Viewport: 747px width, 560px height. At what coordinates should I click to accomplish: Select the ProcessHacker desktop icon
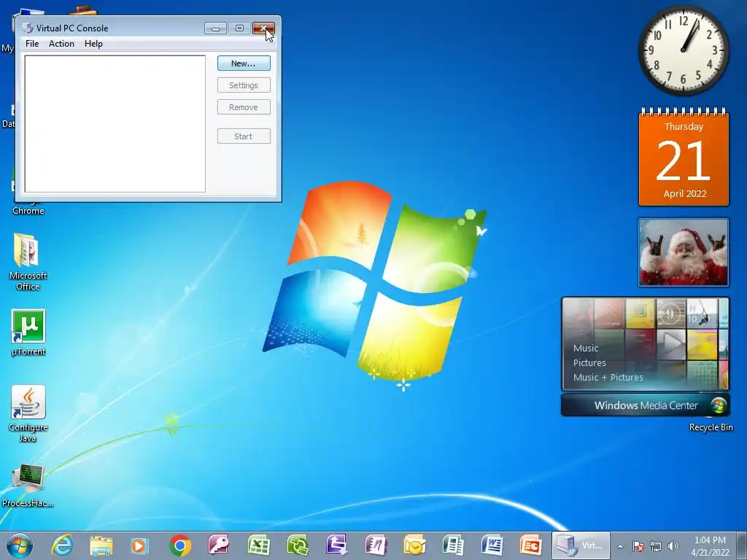click(x=27, y=485)
